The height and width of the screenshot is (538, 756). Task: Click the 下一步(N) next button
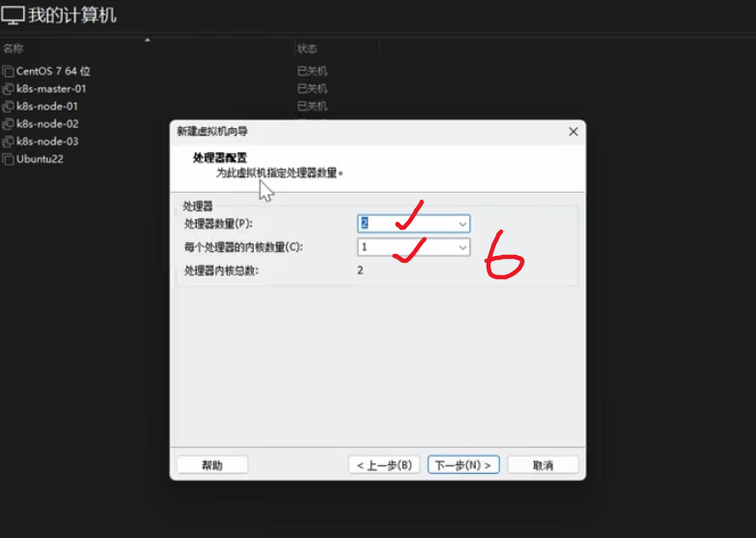click(463, 465)
